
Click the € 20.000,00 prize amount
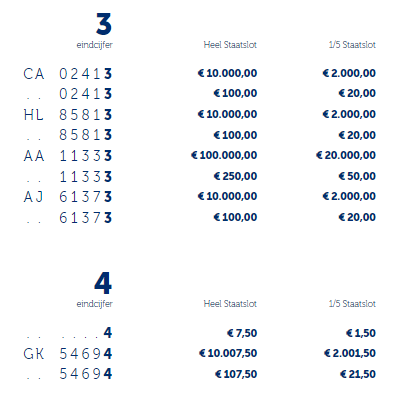coord(346,155)
